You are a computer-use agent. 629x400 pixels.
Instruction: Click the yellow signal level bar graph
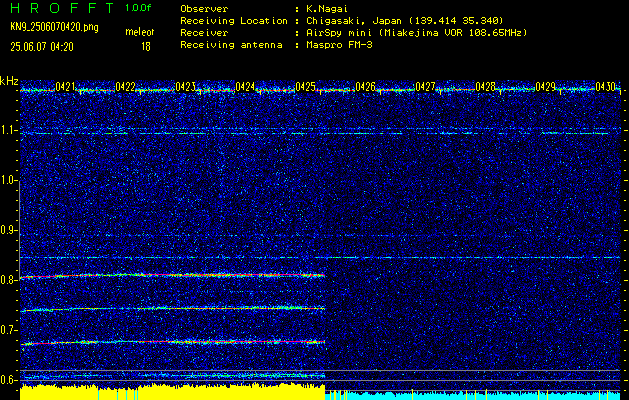tap(172, 392)
